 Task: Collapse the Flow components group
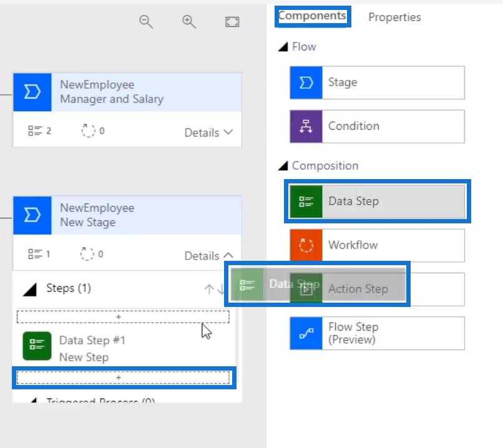coord(283,47)
